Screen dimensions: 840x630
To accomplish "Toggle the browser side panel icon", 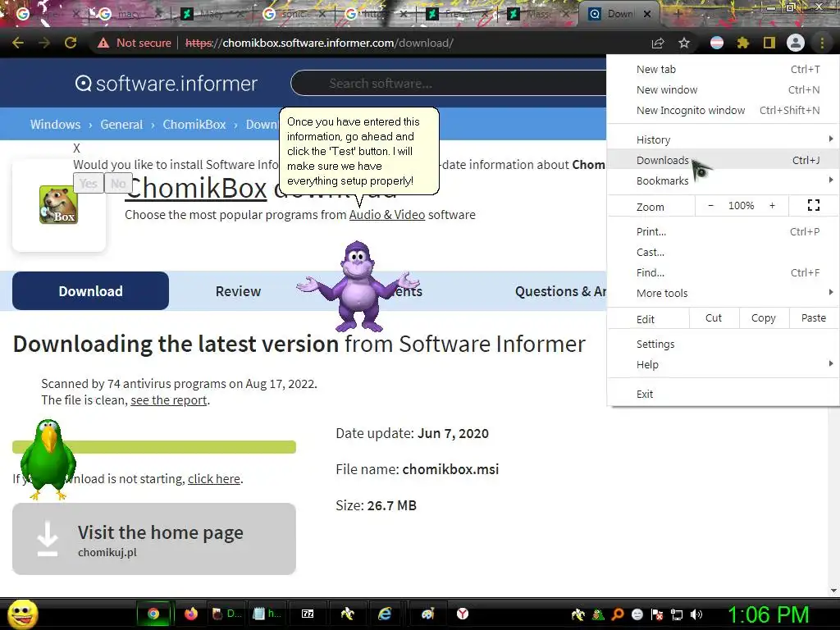I will (769, 43).
